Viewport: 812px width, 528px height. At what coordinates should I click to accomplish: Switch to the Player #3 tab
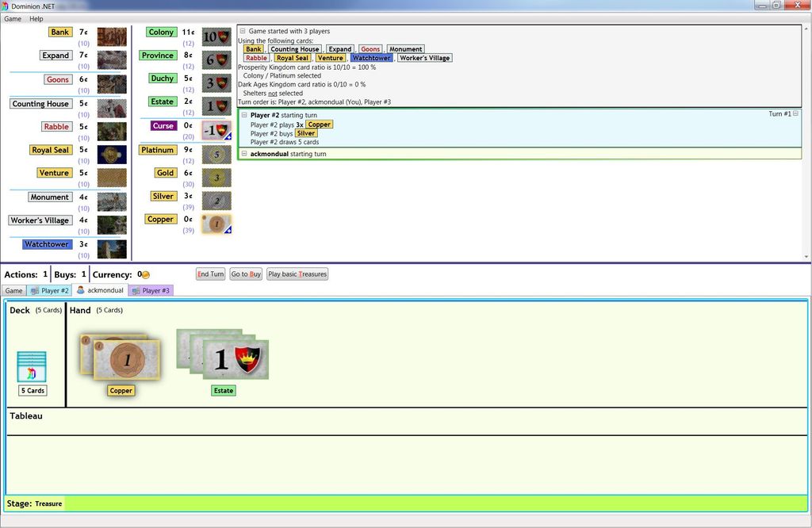coord(151,290)
